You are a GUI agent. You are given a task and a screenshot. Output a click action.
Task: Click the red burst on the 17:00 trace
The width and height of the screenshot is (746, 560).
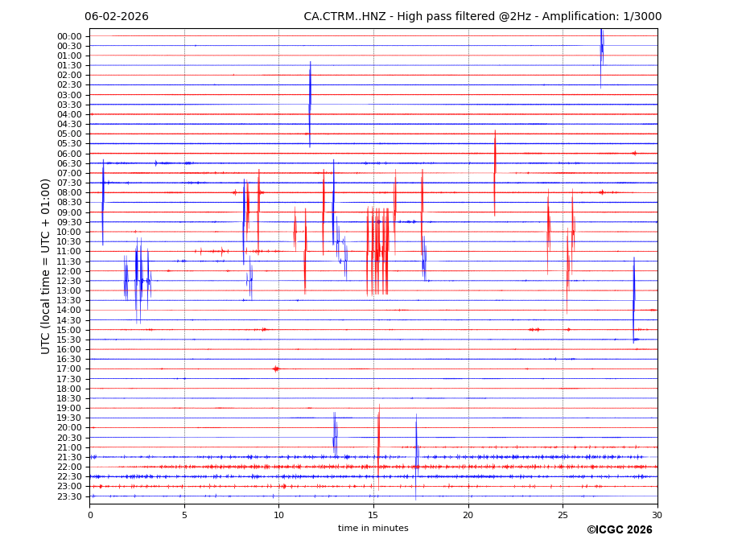pos(276,369)
